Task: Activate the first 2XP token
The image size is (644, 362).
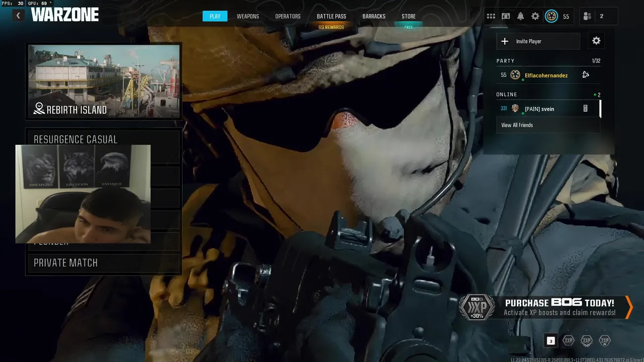Action: click(x=569, y=341)
